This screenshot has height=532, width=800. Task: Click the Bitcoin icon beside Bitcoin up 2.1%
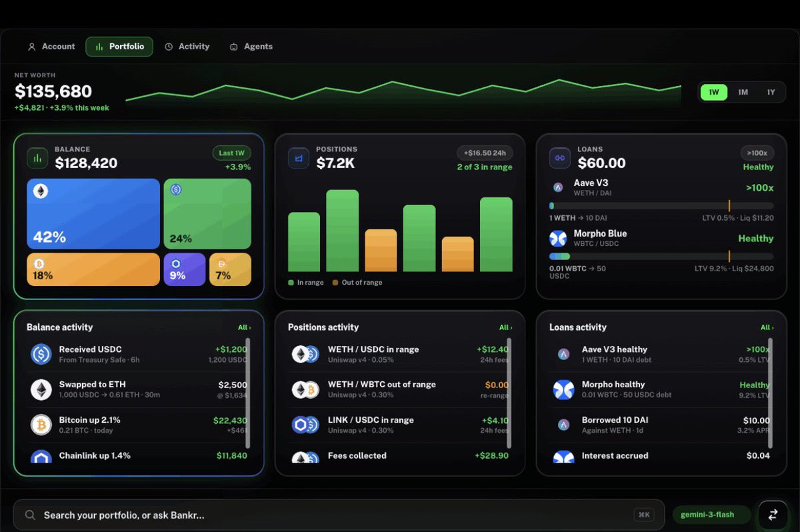[x=41, y=425]
